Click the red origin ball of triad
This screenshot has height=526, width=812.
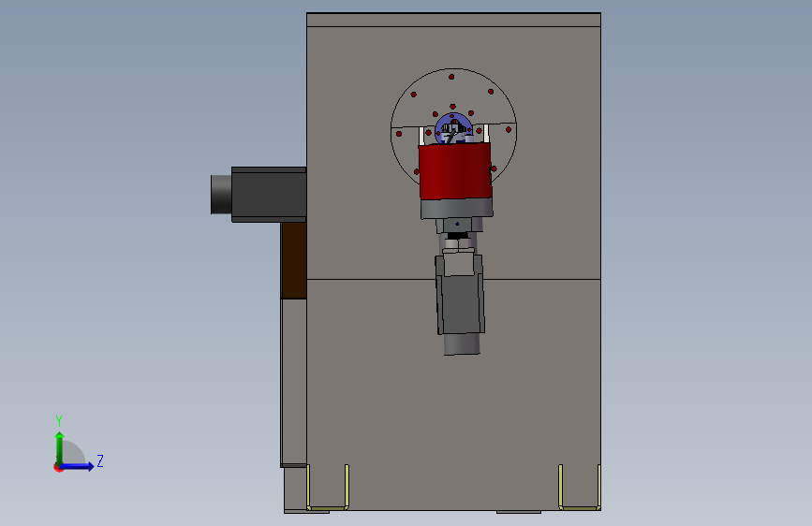58,467
